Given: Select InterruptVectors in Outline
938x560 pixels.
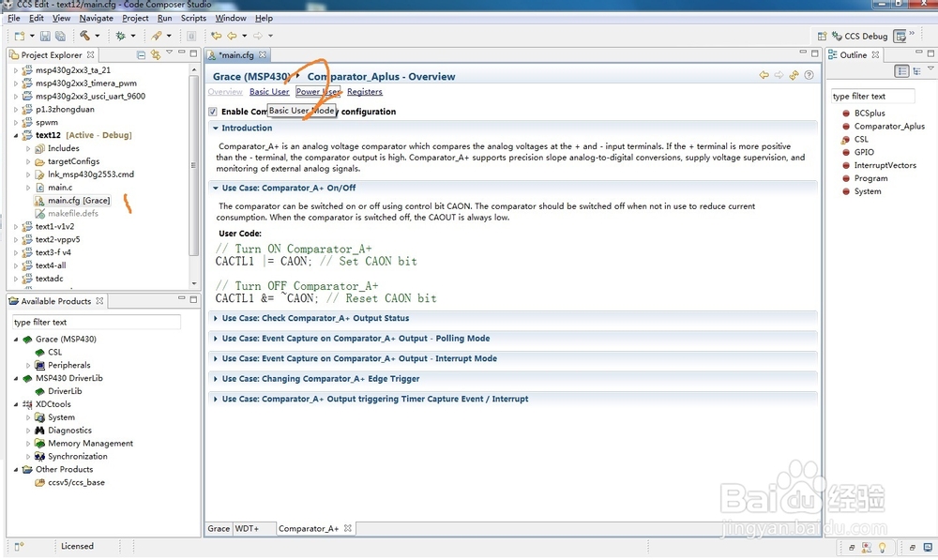Looking at the screenshot, I should click(x=885, y=165).
